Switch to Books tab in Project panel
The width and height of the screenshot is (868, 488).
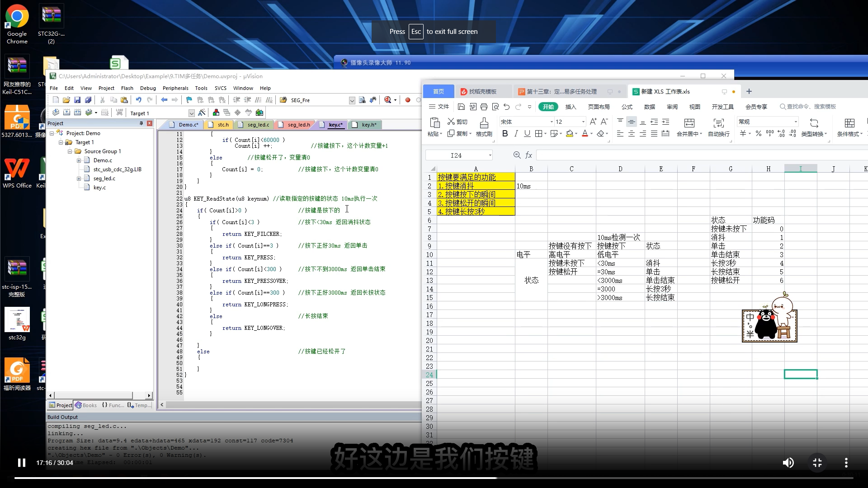(86, 405)
